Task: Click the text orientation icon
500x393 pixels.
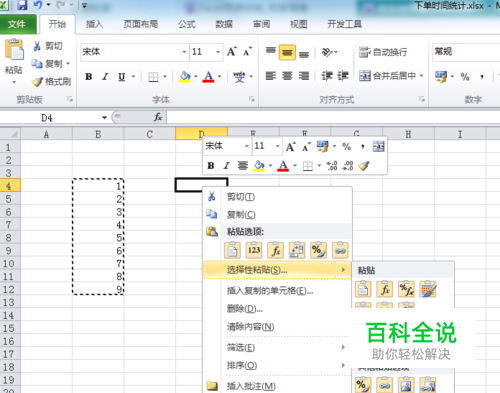Action: (327, 52)
